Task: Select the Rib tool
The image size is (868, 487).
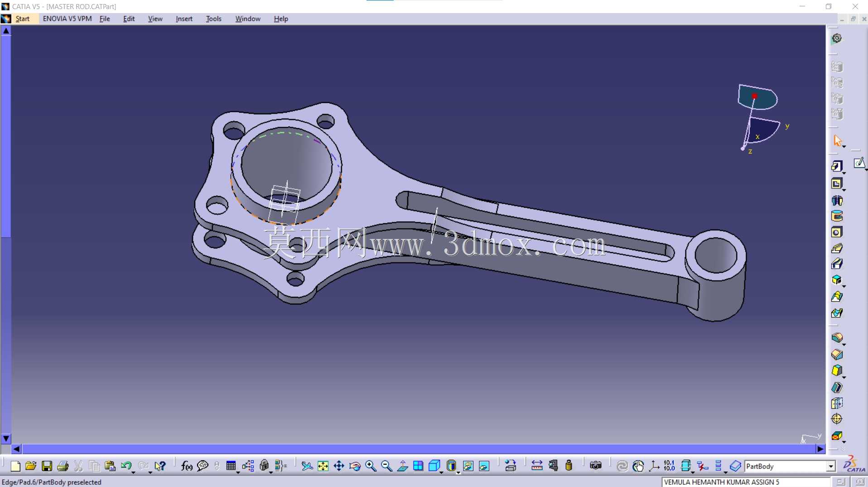Action: (x=837, y=248)
